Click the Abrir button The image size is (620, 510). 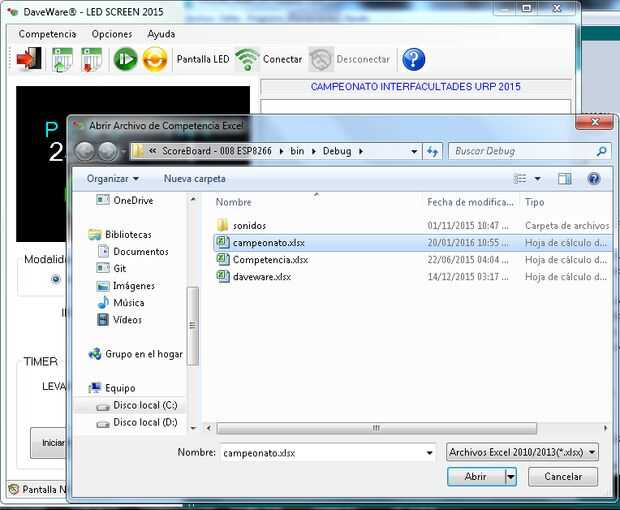(x=476, y=477)
